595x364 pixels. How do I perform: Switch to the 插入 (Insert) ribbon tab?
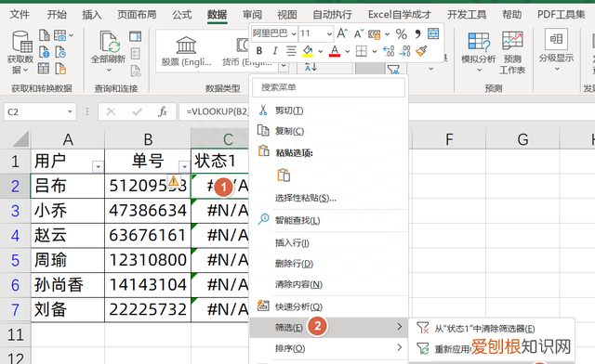92,15
